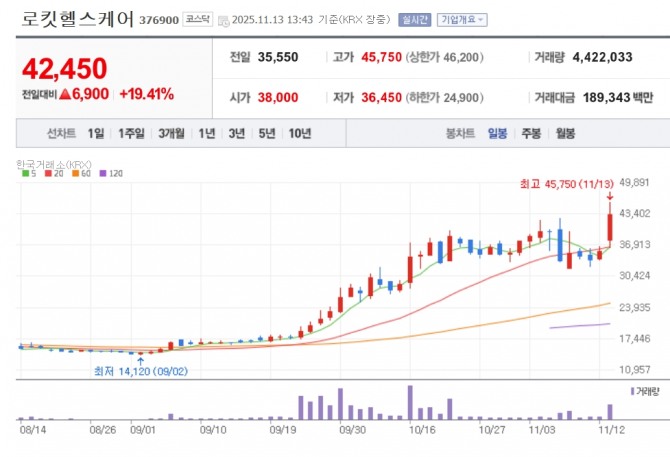Switch to the 1년 line chart

207,133
